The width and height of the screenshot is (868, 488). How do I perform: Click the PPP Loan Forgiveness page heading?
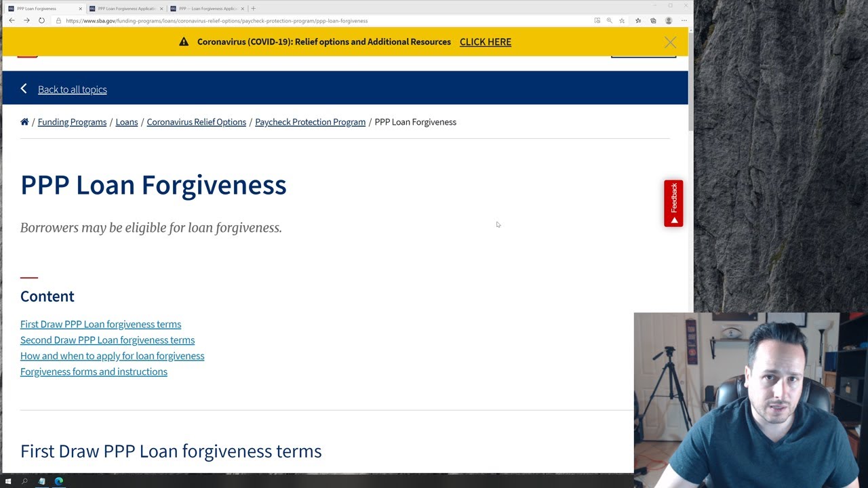click(153, 185)
